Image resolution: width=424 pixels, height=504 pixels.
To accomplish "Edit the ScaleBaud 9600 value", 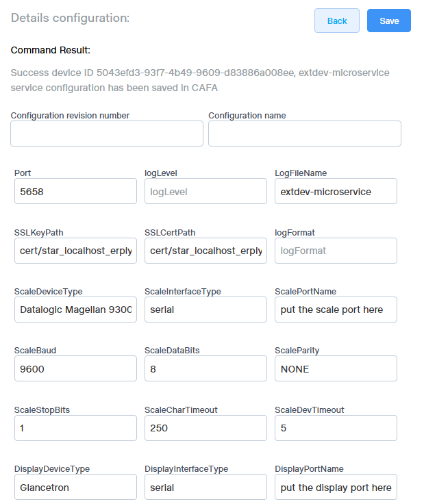I will click(x=75, y=368).
